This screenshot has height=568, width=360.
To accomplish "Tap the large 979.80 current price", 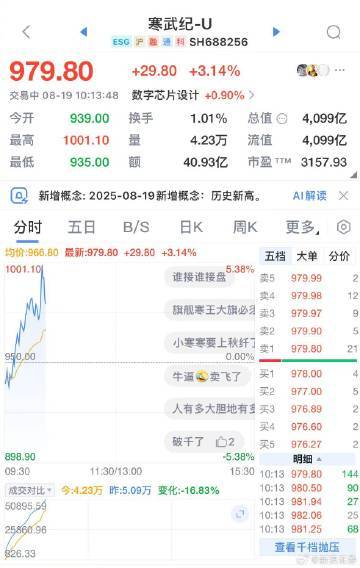I will coord(51,71).
